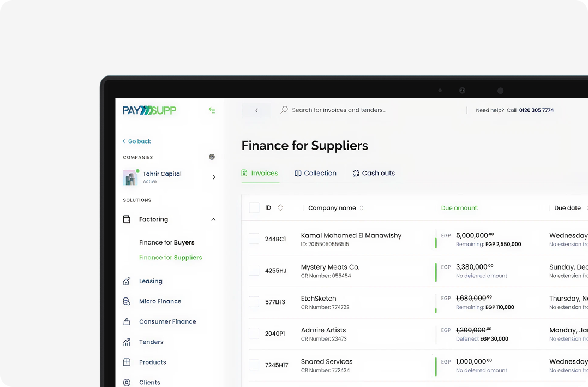This screenshot has height=387, width=588.
Task: Click company name Kamal Mohamed El Manawishy
Action: coord(351,235)
